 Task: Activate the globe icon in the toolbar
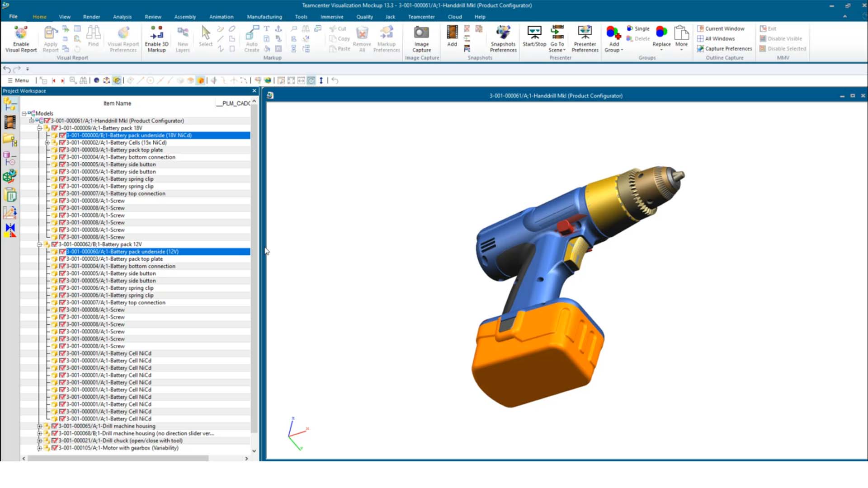click(x=269, y=80)
